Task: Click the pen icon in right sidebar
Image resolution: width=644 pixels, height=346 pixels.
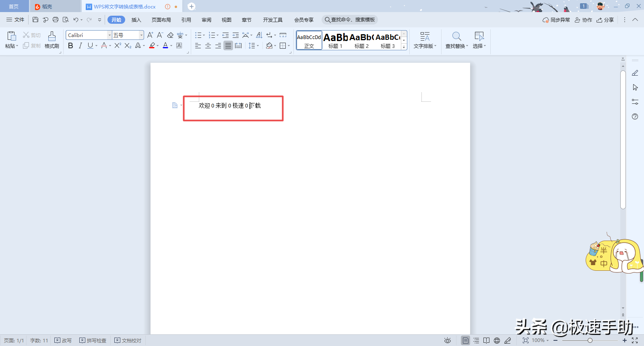Action: [635, 73]
